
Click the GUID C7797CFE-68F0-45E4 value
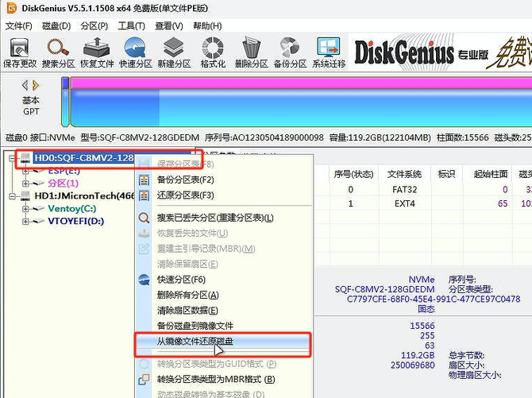coord(434,299)
